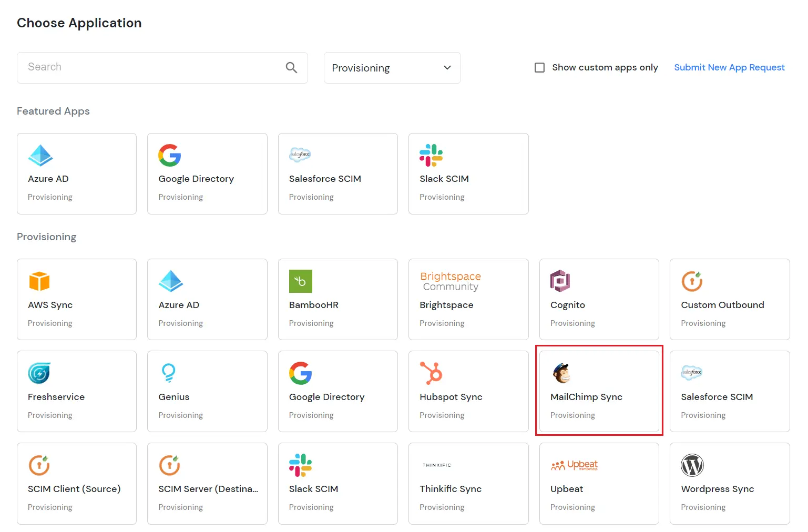Click Google Directory logo in Provisioning section
This screenshot has width=808, height=532.
click(x=301, y=373)
